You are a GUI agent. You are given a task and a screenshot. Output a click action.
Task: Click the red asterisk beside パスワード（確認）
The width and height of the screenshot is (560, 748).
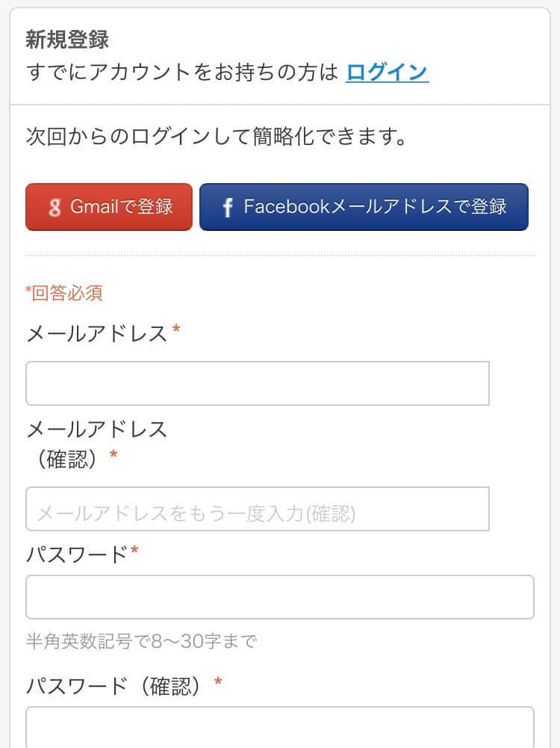[218, 682]
